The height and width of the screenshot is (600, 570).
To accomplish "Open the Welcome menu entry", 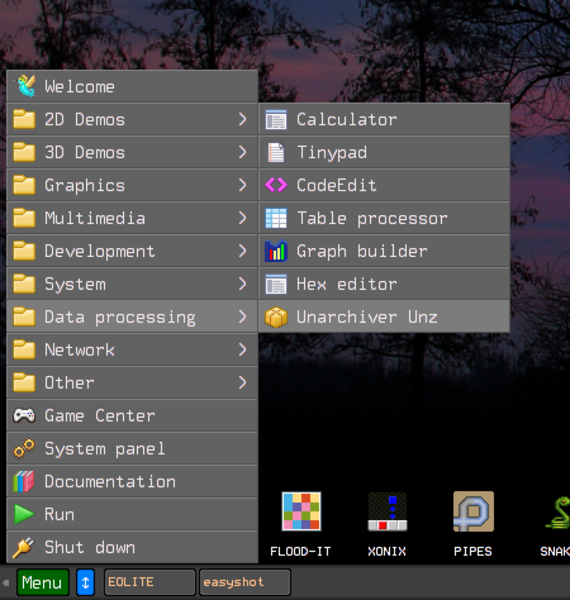I will (132, 86).
